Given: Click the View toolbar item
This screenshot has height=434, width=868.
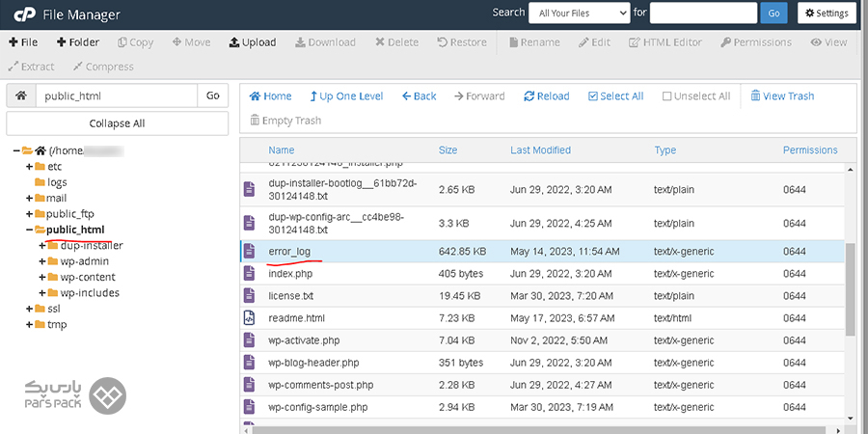Looking at the screenshot, I should pyautogui.click(x=828, y=42).
